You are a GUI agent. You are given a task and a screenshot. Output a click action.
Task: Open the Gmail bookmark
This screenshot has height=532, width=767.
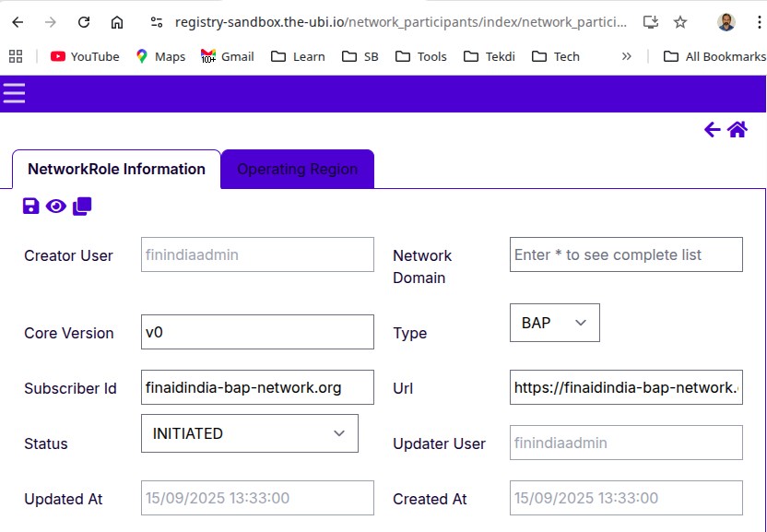[228, 56]
